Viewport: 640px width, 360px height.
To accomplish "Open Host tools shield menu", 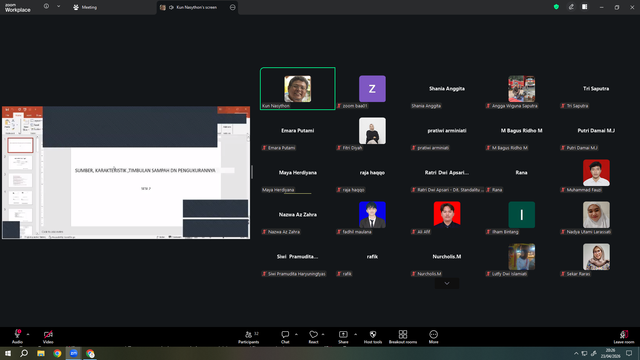I will [x=373, y=337].
